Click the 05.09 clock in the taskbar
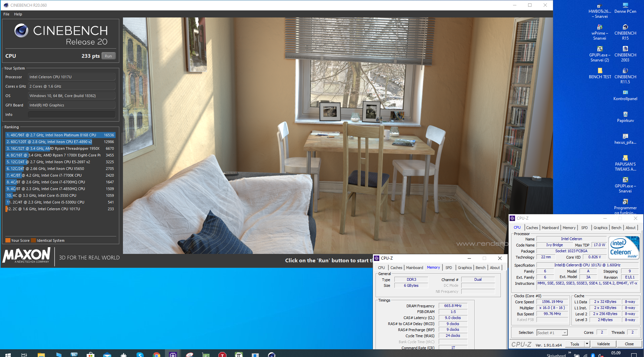Viewport: 644px width, 357px height. tap(616, 353)
